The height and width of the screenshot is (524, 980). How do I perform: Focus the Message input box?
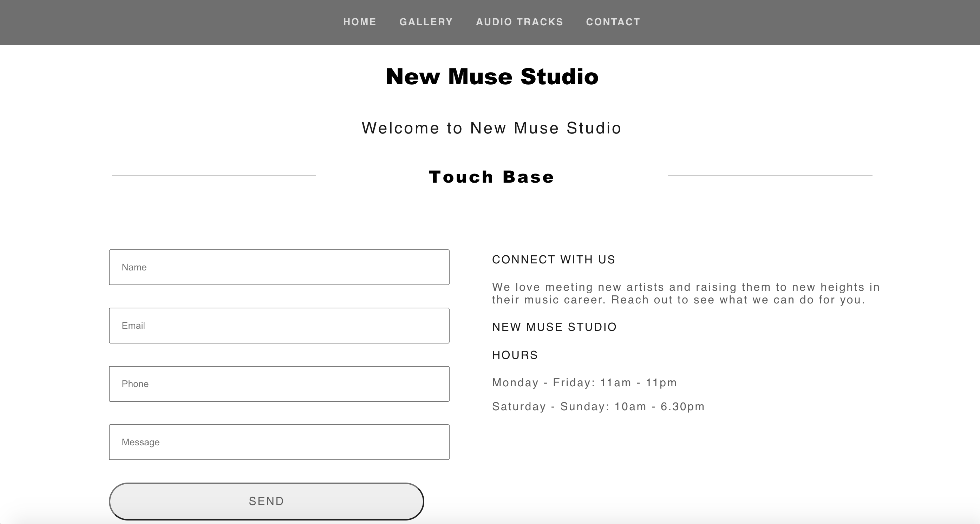279,442
